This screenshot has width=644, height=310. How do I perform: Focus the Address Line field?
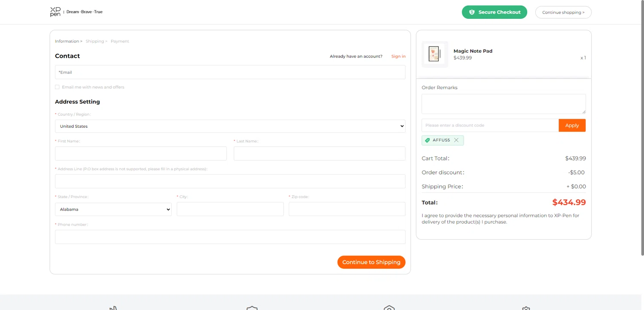point(230,181)
